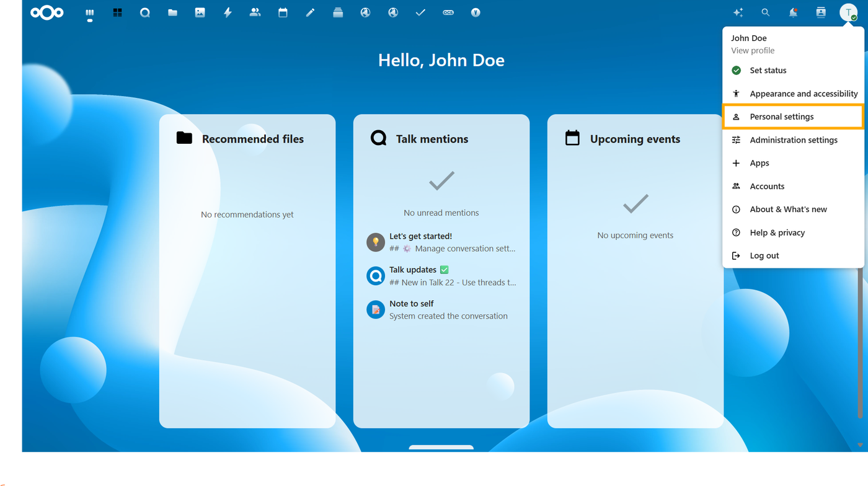Open the OCS app icon
This screenshot has width=868, height=486.
point(448,12)
